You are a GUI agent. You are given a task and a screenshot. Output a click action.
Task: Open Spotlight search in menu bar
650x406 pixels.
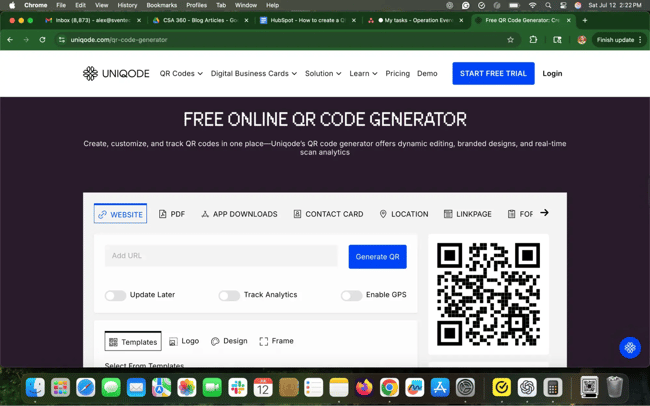[548, 5]
